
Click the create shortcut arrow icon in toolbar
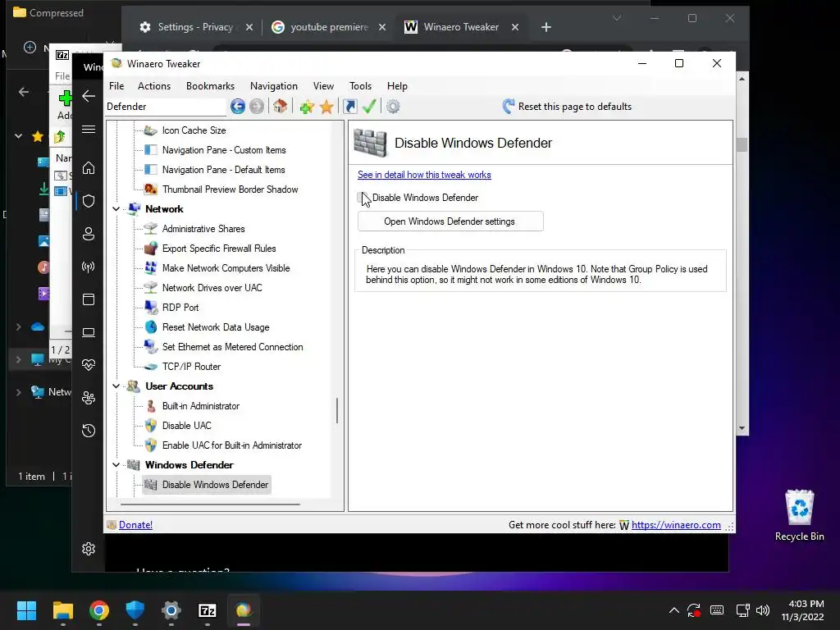tap(349, 107)
